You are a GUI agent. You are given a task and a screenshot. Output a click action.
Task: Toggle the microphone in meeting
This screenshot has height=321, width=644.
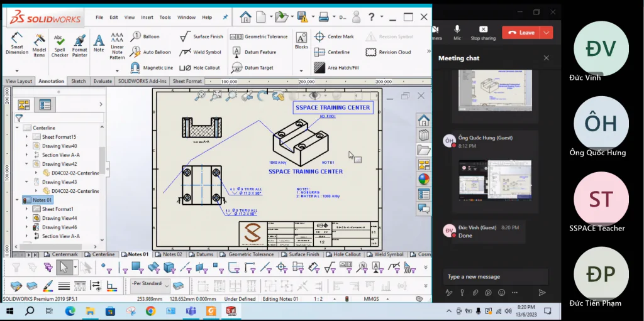[457, 33]
